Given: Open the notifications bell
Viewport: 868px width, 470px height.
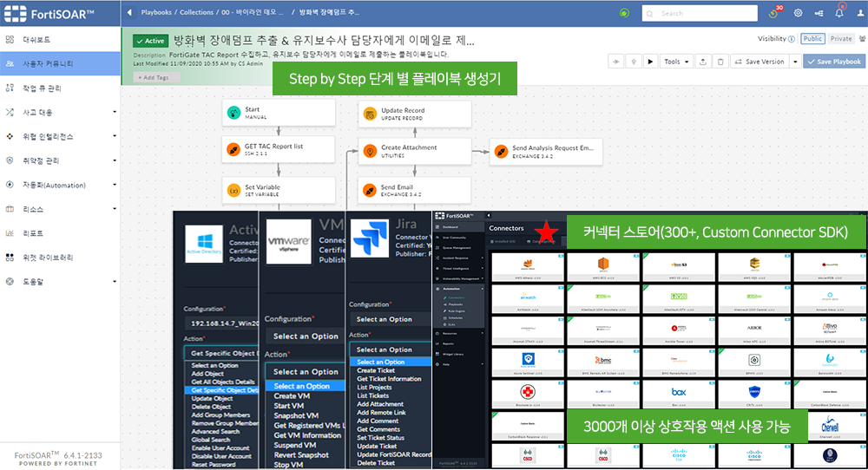Looking at the screenshot, I should [839, 12].
